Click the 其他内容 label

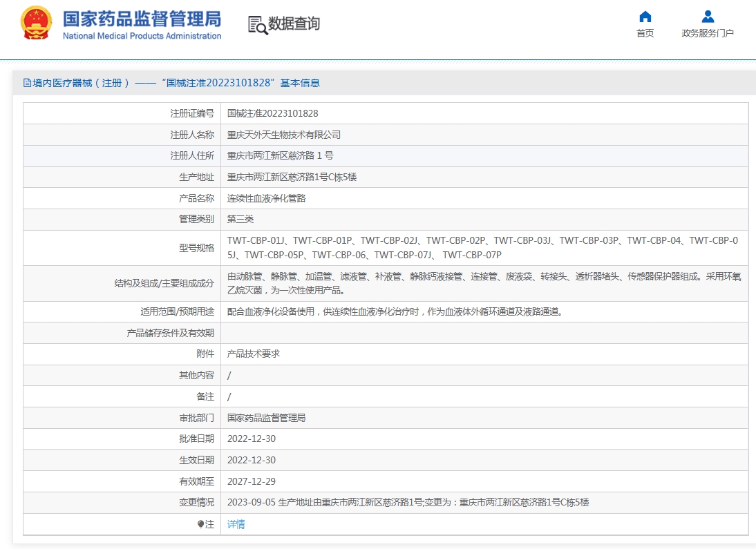[x=196, y=375]
